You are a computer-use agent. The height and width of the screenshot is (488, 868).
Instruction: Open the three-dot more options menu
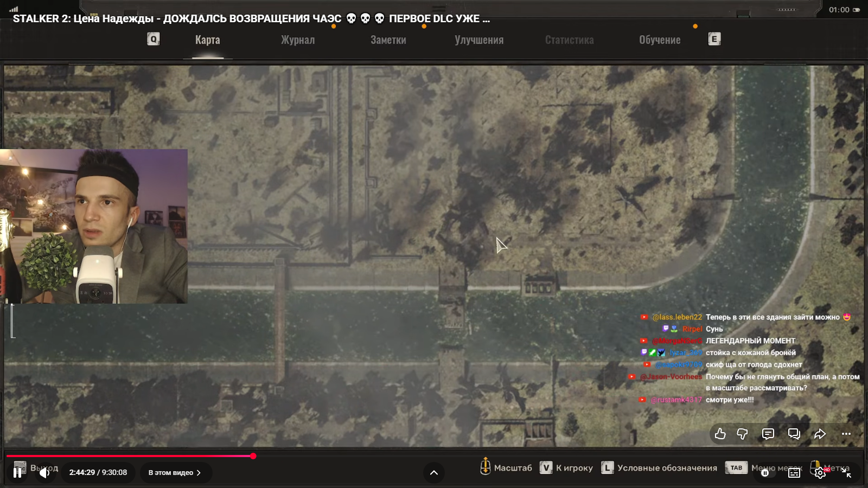(x=846, y=434)
